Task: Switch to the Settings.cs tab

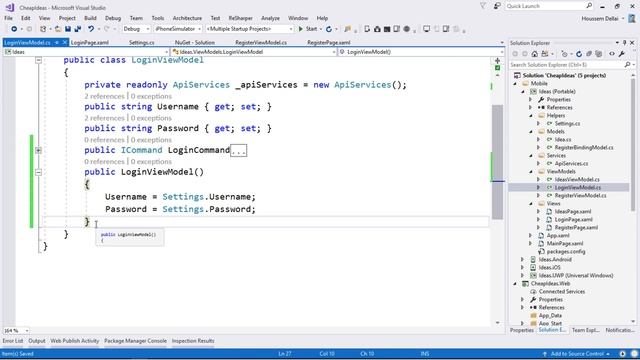Action: pyautogui.click(x=142, y=42)
